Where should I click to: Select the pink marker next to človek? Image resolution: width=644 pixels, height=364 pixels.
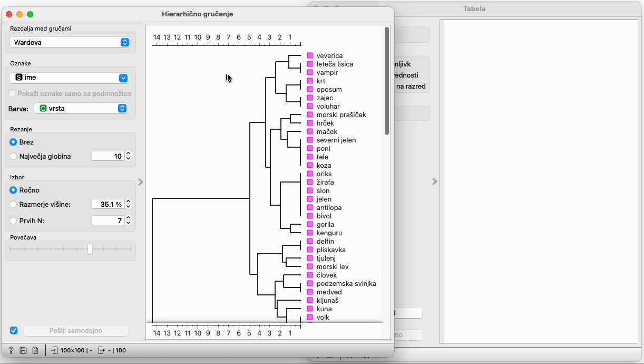pos(310,275)
